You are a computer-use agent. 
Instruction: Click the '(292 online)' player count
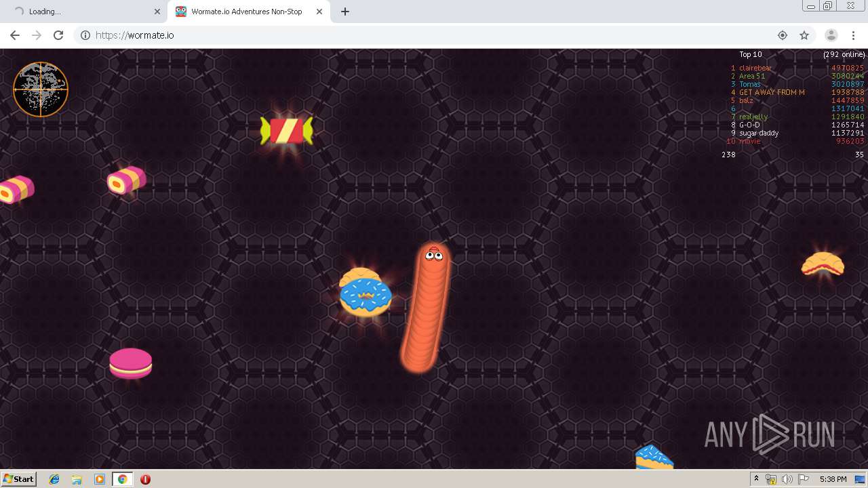[x=844, y=54]
